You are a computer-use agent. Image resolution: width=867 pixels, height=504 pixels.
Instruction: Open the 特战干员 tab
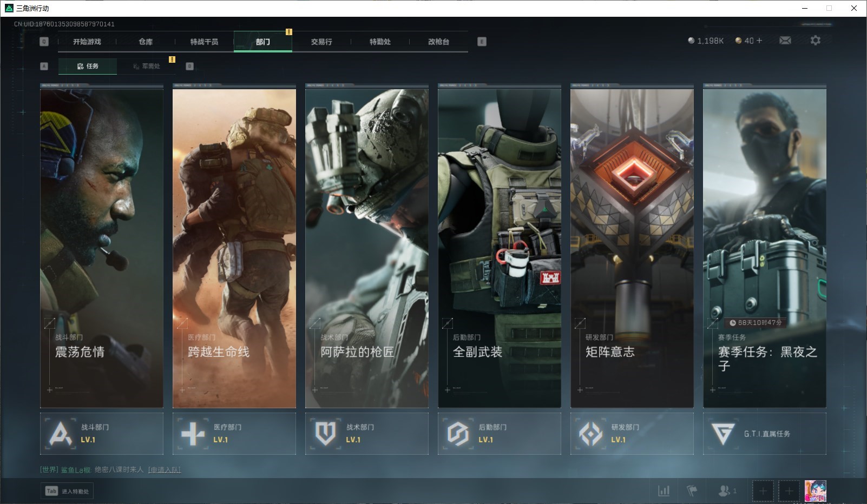(204, 42)
